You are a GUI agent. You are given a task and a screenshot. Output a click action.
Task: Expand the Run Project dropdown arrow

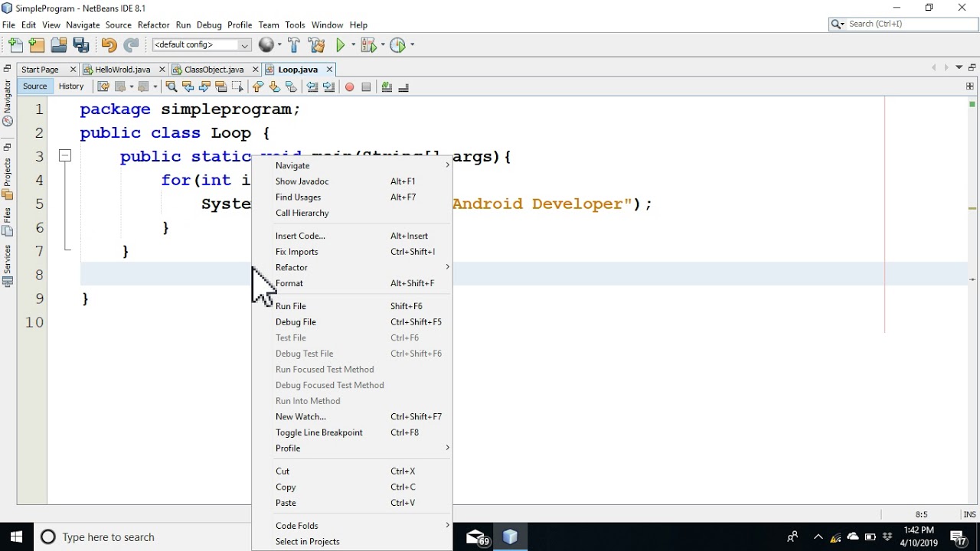[353, 45]
